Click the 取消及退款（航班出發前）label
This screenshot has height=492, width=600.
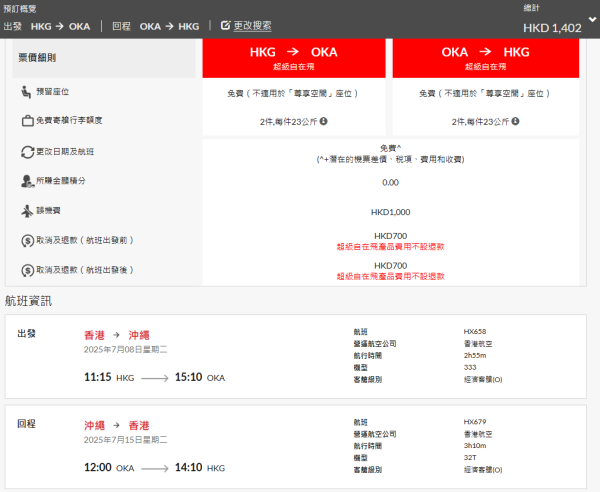click(85, 240)
